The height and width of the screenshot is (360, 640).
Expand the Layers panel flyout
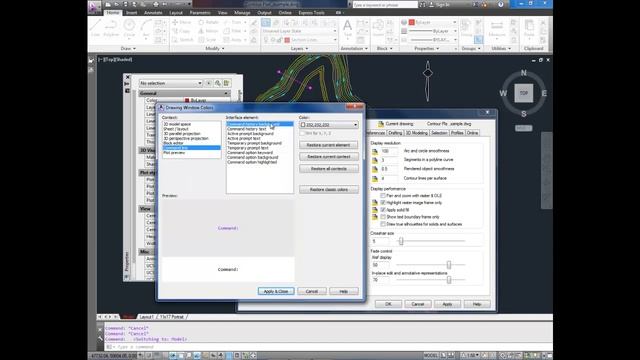(x=299, y=49)
